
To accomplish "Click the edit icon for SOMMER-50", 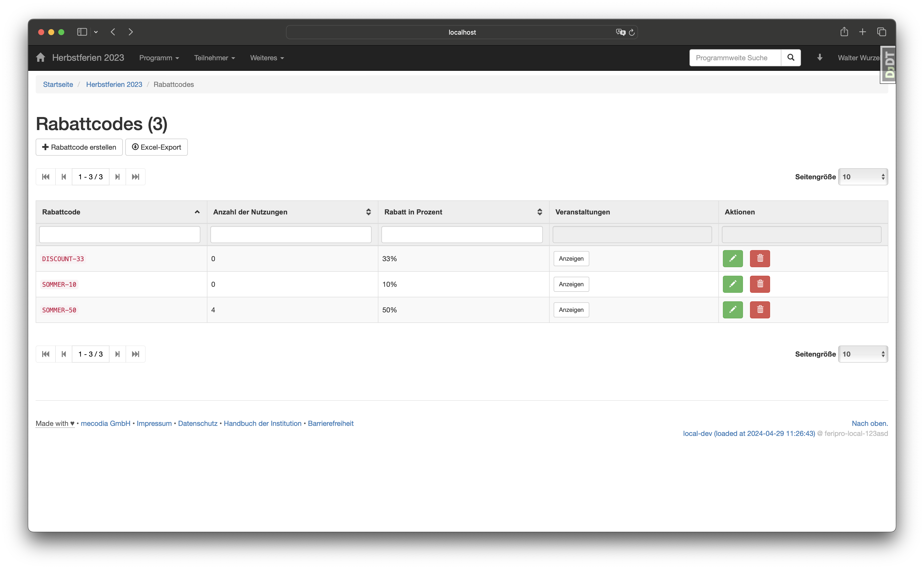I will 733,310.
